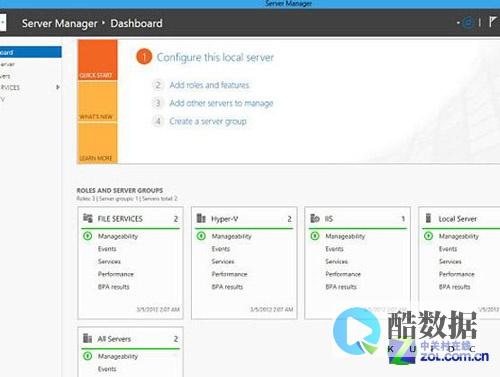
Task: Open the Local Server sidebar item
Action: pyautogui.click(x=31, y=64)
